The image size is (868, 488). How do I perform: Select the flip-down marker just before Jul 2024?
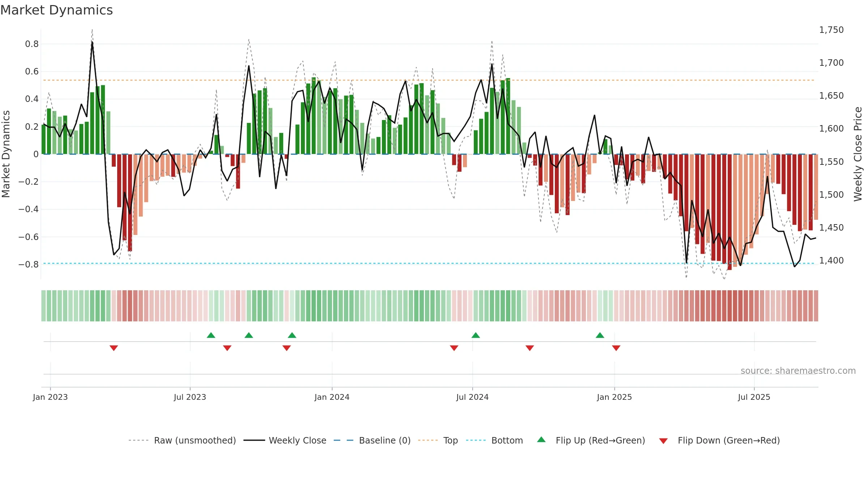[x=454, y=348]
